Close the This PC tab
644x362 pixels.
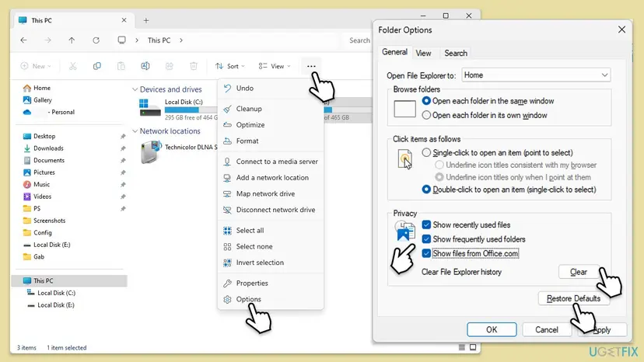click(x=124, y=20)
